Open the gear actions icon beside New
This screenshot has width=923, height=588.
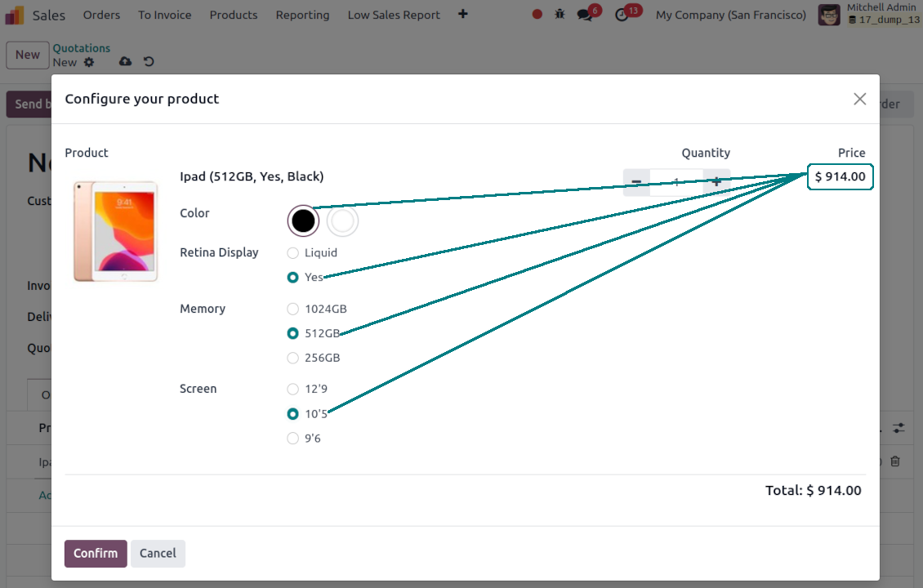[x=89, y=62]
